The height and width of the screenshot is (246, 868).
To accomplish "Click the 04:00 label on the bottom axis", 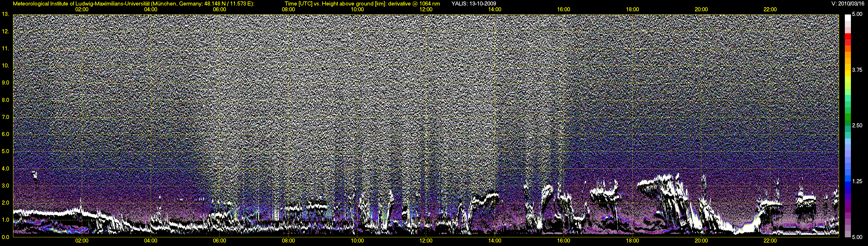I will pos(151,241).
